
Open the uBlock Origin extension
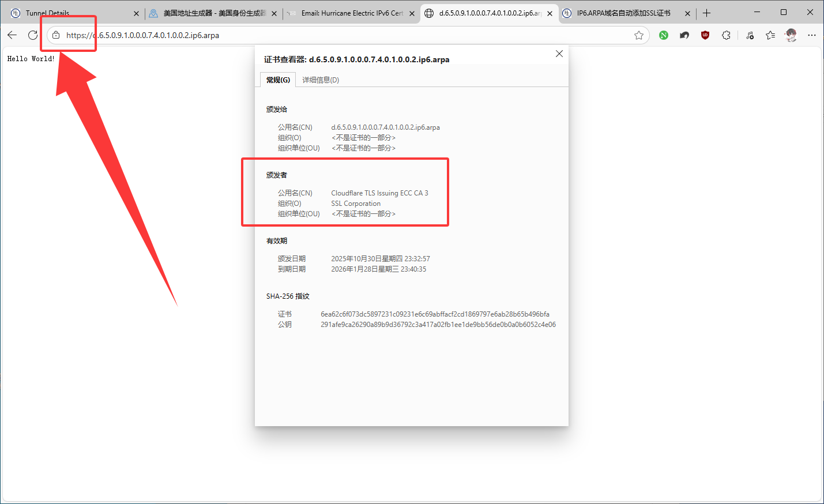pos(705,35)
